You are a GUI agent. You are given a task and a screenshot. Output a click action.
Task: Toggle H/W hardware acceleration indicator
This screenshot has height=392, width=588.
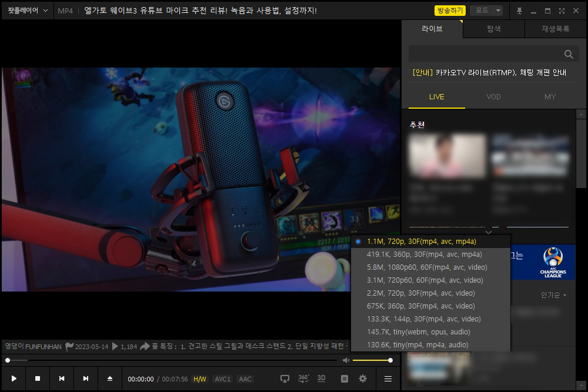[x=199, y=379]
